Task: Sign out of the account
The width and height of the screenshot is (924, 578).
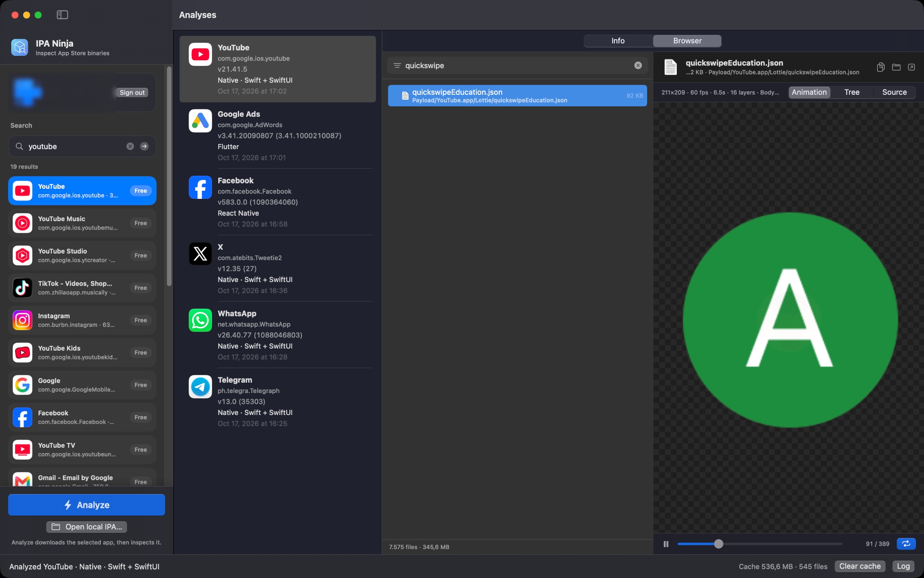Action: (x=132, y=92)
